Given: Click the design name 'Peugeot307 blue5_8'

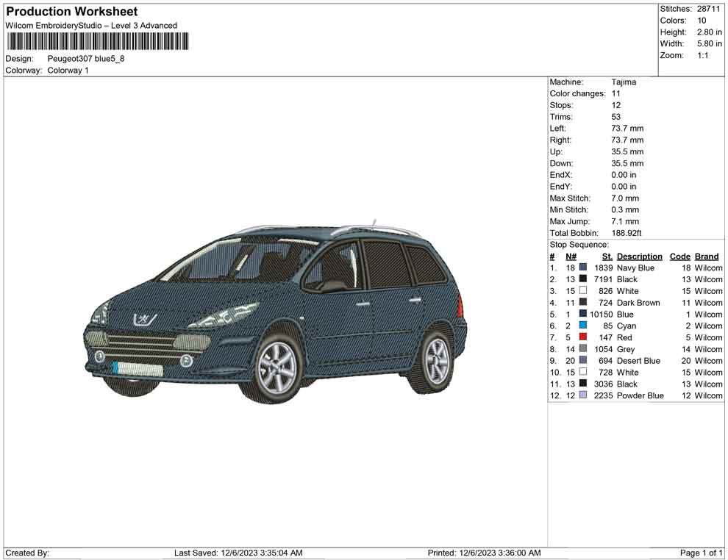Looking at the screenshot, I should click(x=86, y=59).
